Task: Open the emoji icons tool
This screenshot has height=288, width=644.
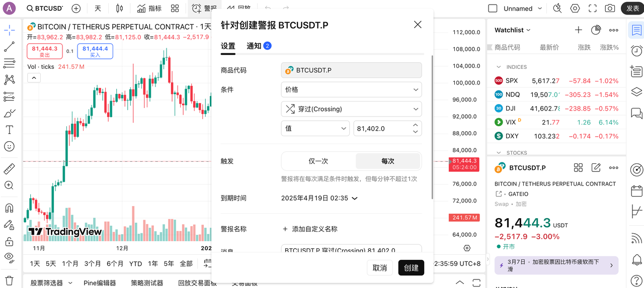Action: click(x=9, y=146)
